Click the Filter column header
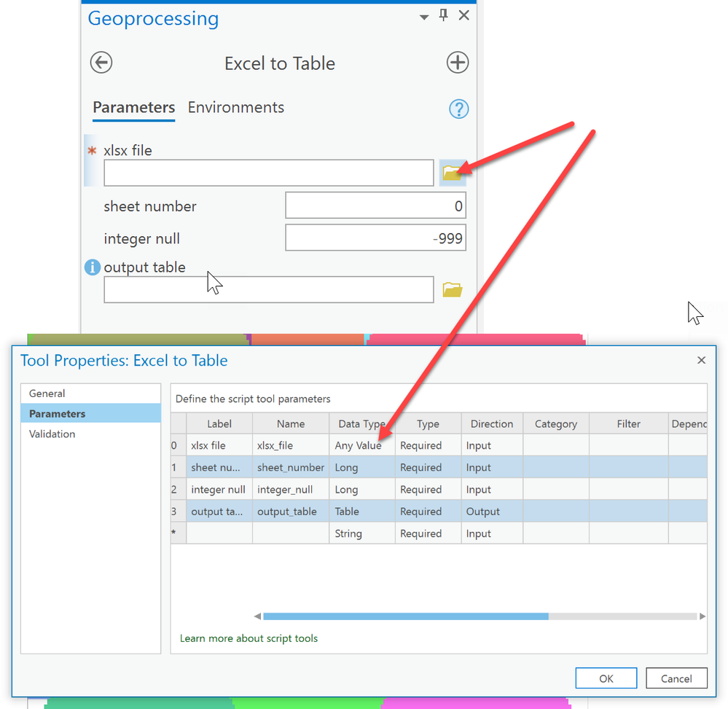Screen dimensions: 728x709 (629, 423)
